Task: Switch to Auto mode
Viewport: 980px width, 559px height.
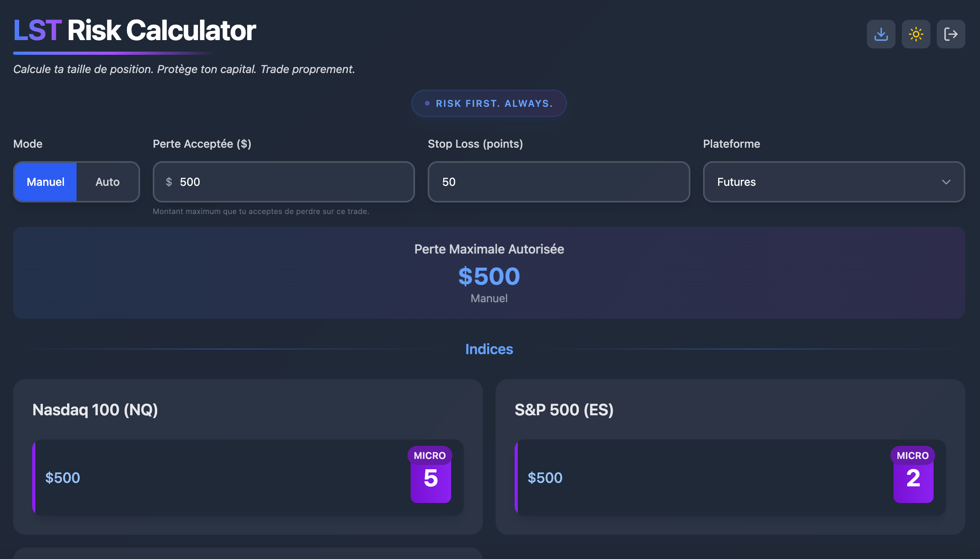Action: tap(108, 182)
